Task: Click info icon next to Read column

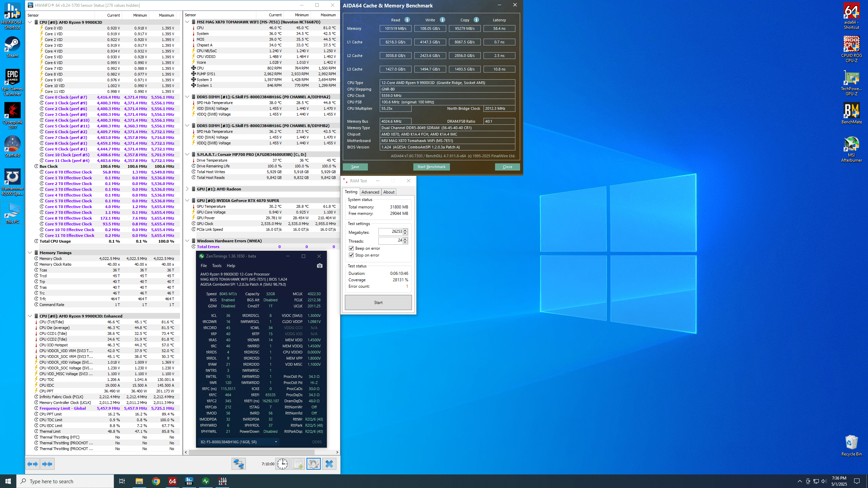Action: (x=407, y=20)
